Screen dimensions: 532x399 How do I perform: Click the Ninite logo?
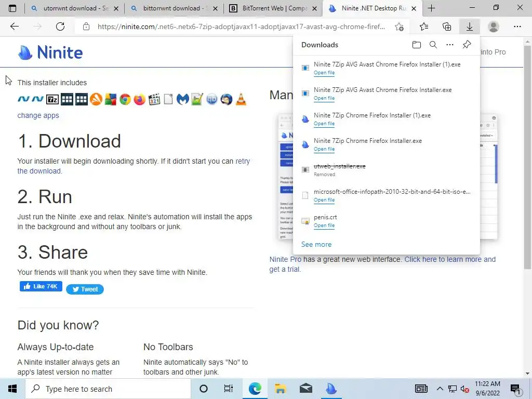tap(50, 52)
